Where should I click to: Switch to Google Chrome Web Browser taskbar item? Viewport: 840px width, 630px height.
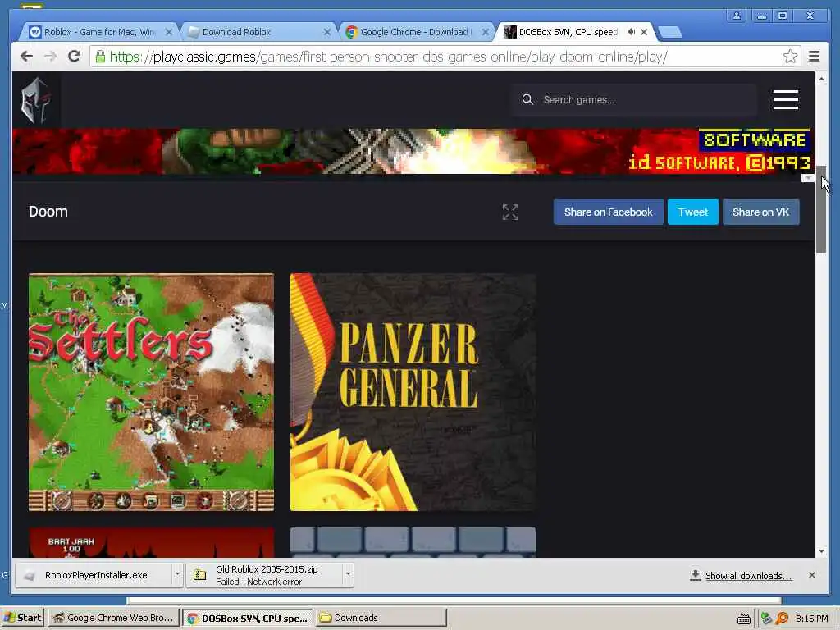pos(113,619)
